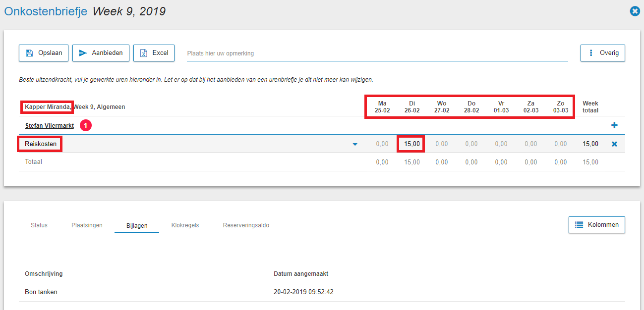This screenshot has height=310, width=644.
Task: Click the Monday amount field in Reiskosten row
Action: pyautogui.click(x=382, y=144)
